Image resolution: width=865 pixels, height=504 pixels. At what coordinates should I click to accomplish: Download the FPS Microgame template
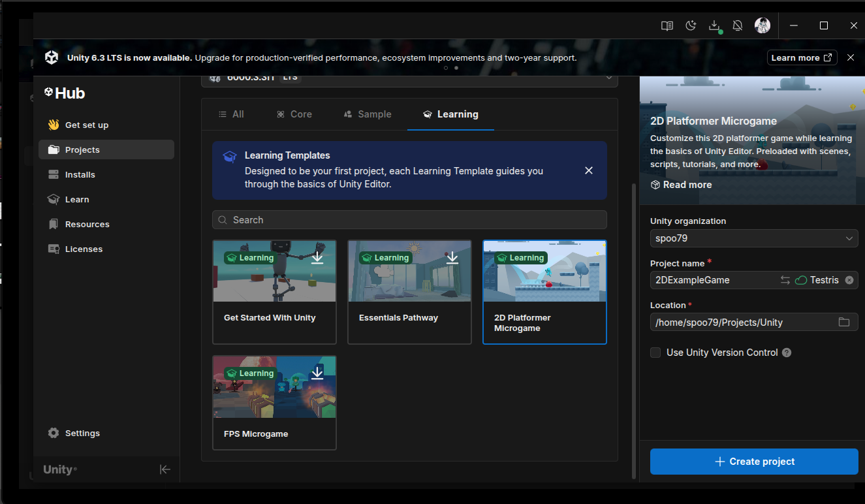point(317,373)
